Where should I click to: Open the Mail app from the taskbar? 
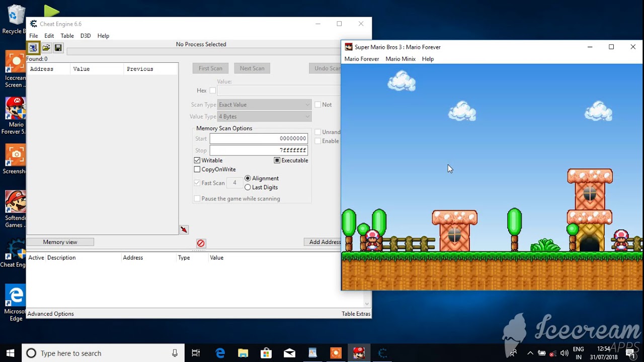click(289, 353)
